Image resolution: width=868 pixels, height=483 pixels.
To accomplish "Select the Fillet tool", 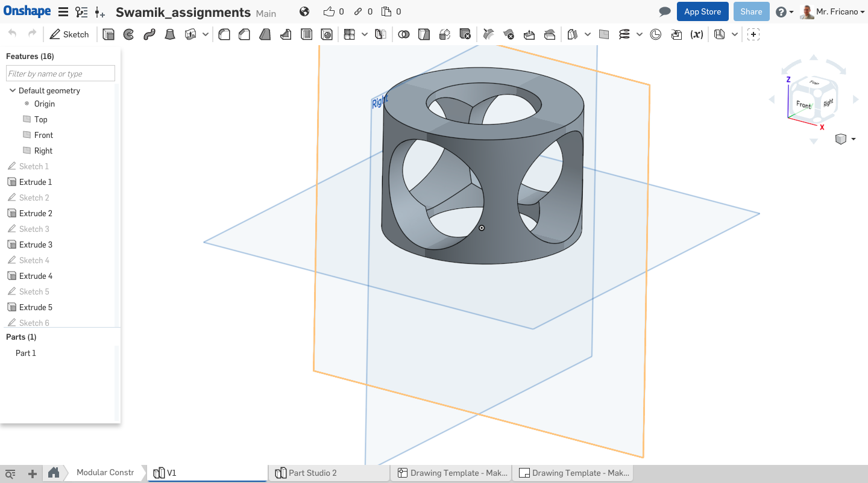I will point(224,34).
